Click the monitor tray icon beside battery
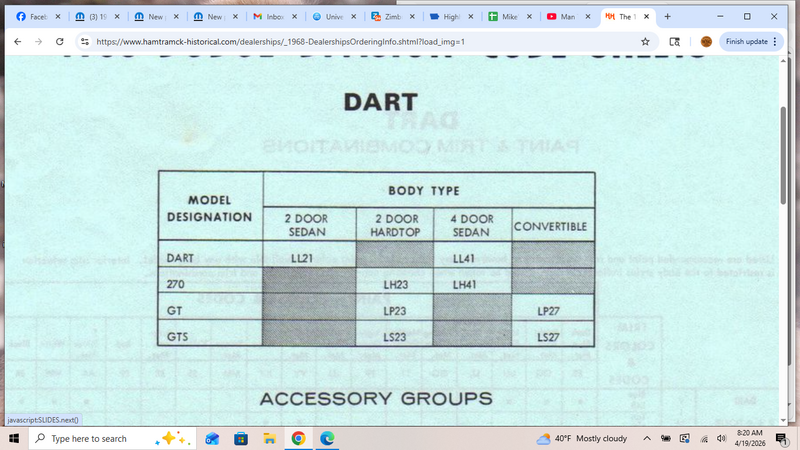Viewport: 800px width, 450px height. (685, 438)
